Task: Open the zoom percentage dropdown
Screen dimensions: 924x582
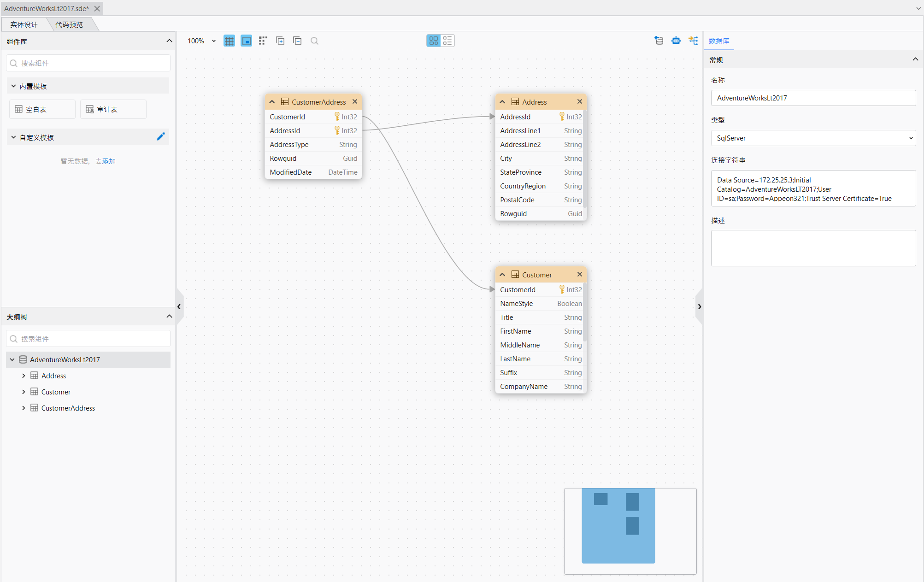Action: [213, 41]
